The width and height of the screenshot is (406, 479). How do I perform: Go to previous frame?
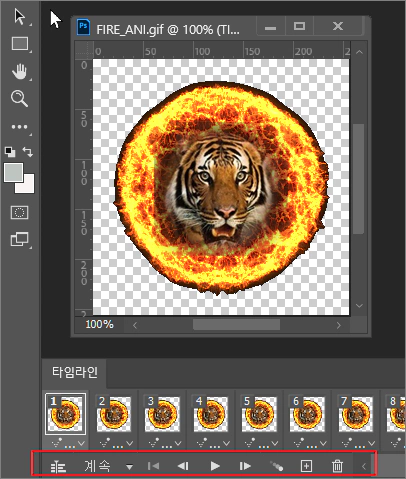183,466
